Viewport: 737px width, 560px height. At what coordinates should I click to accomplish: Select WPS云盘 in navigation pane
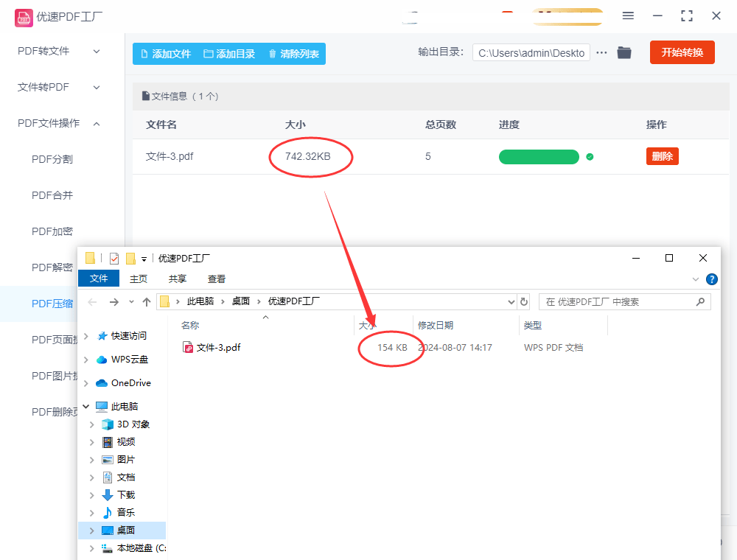[x=129, y=360]
